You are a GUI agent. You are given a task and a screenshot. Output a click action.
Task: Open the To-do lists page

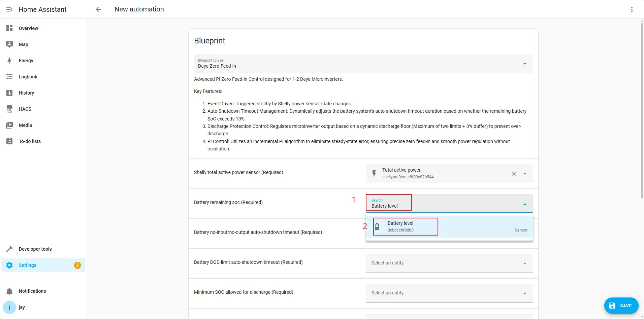(x=30, y=141)
